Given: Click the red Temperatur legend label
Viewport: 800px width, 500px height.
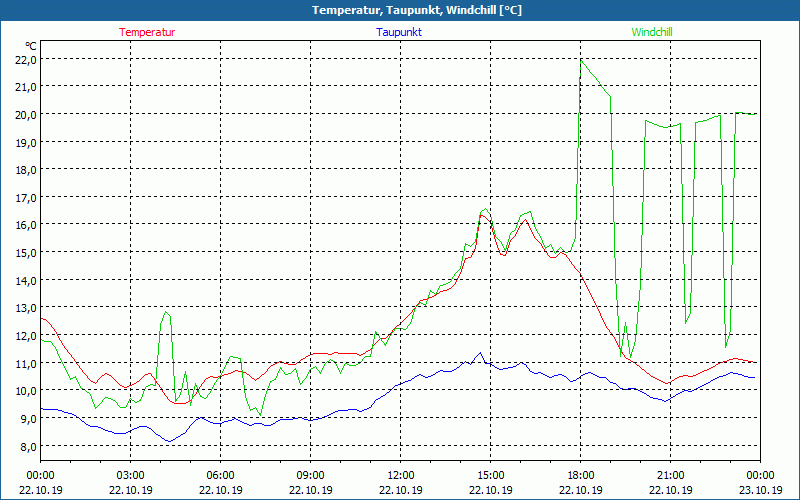Looking at the screenshot, I should pos(147,32).
